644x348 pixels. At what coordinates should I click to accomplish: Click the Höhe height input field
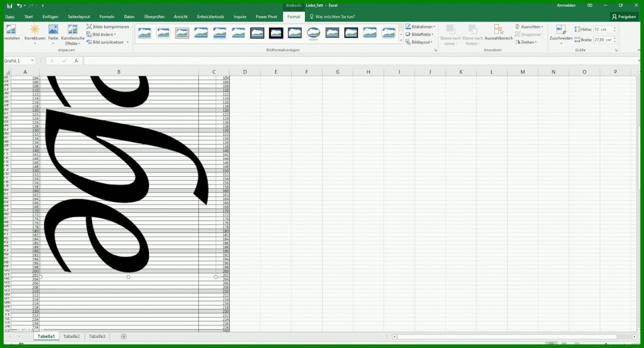pyautogui.click(x=602, y=30)
